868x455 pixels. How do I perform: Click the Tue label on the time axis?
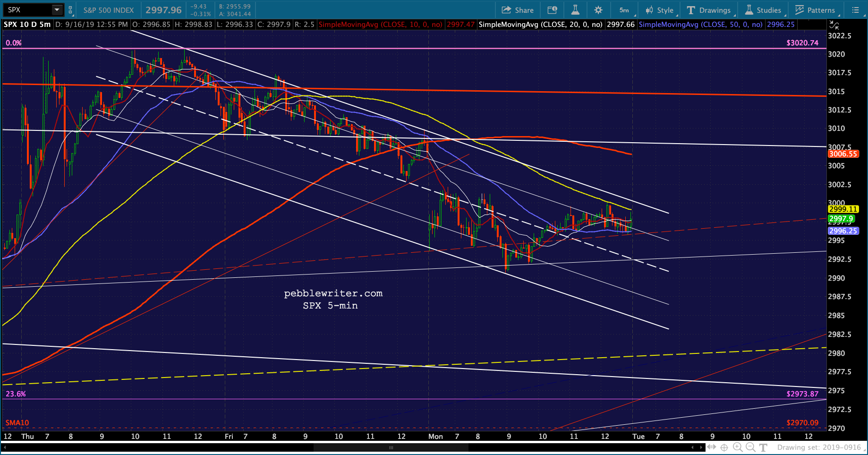click(x=638, y=437)
